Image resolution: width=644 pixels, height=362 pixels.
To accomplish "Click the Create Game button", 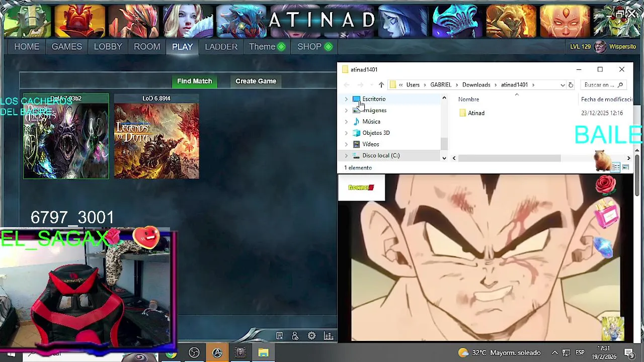I will [x=256, y=81].
